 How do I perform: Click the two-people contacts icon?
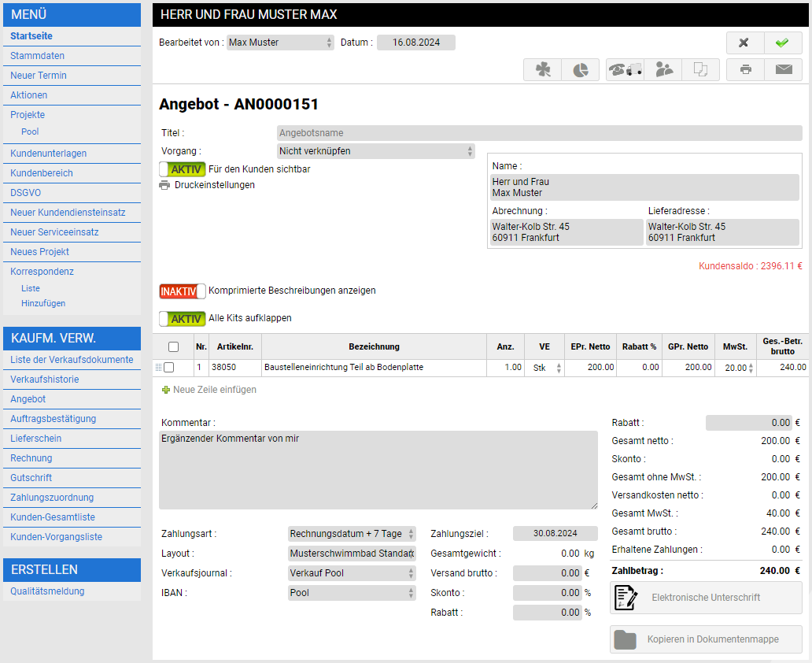coord(663,69)
